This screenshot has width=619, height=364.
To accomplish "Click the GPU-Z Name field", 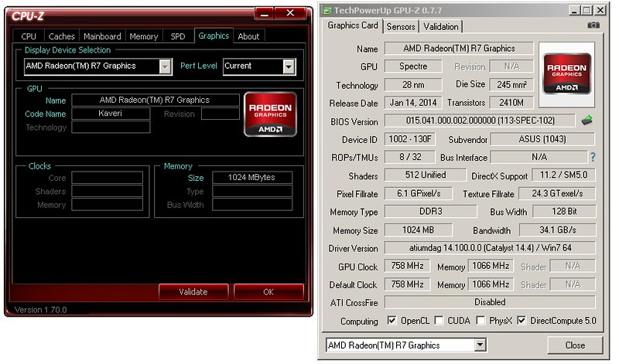I will [459, 48].
